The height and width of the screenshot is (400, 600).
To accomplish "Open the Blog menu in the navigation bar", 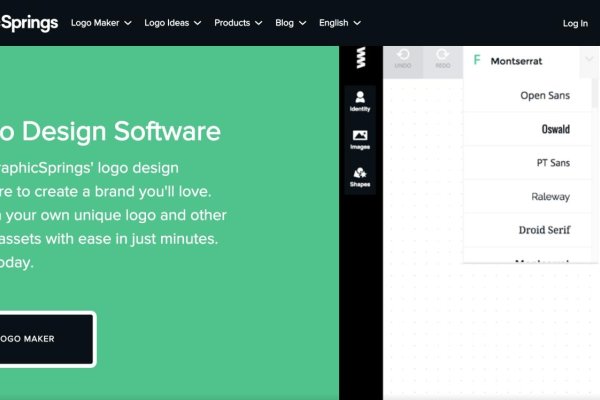I will [290, 22].
